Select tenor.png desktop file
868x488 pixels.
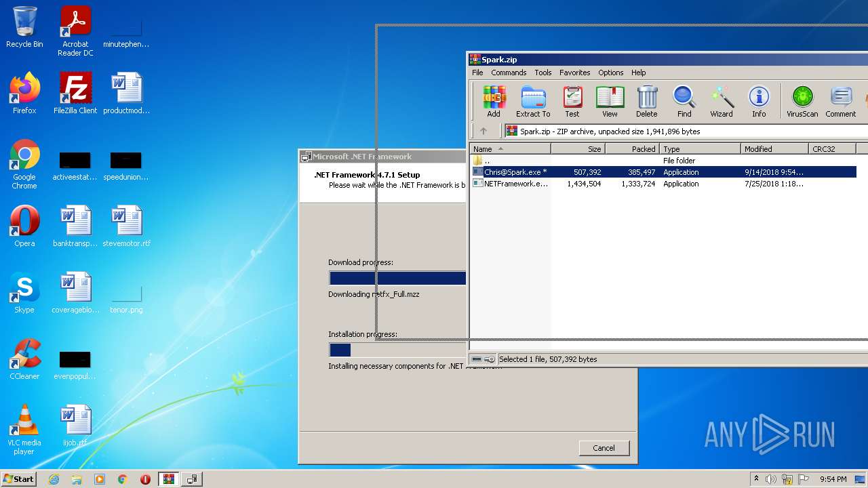pyautogui.click(x=126, y=298)
